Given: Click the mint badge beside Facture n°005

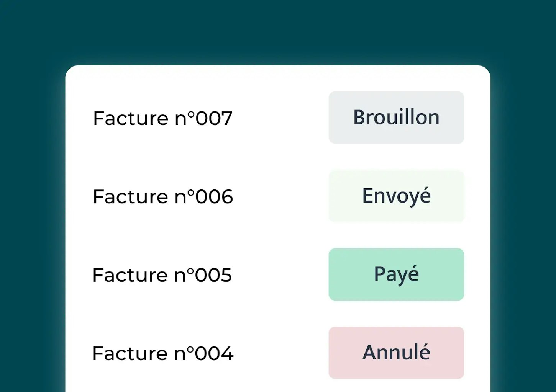Looking at the screenshot, I should (396, 274).
